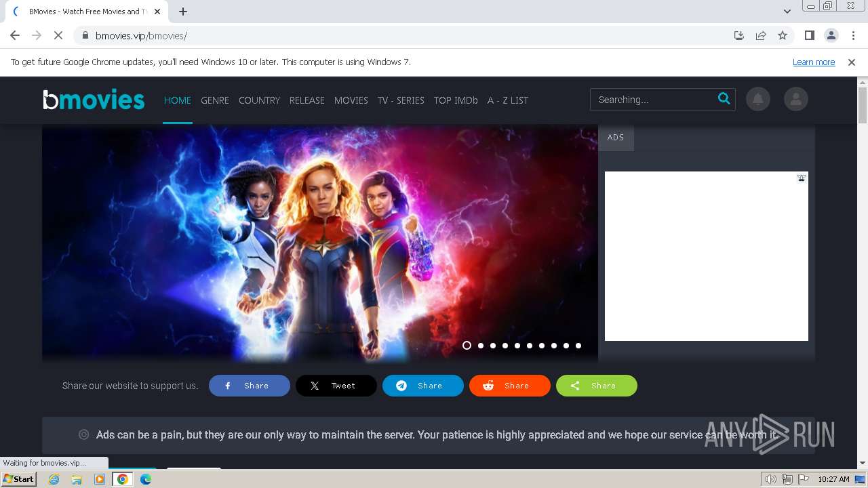Click the white advertisement box
The height and width of the screenshot is (488, 868).
707,256
